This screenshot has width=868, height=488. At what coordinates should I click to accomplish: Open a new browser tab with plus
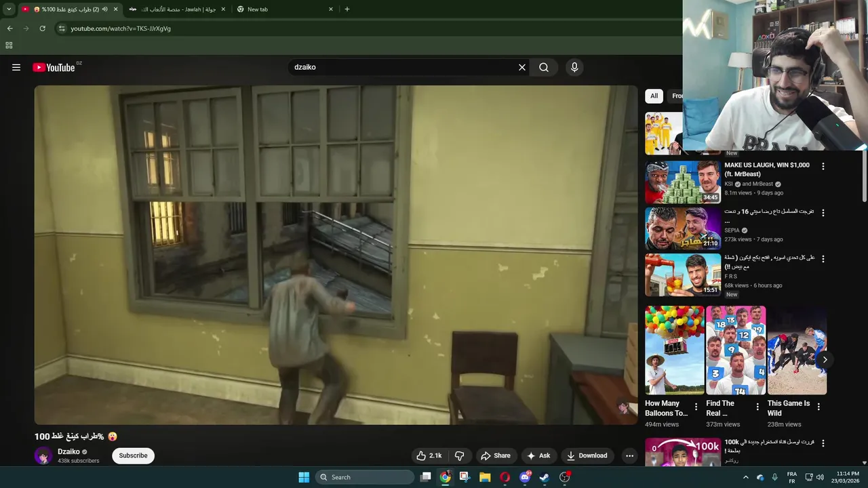click(x=347, y=9)
